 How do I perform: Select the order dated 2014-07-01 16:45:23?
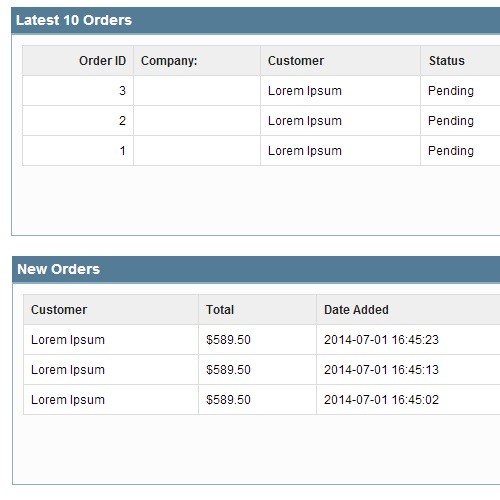click(x=262, y=340)
